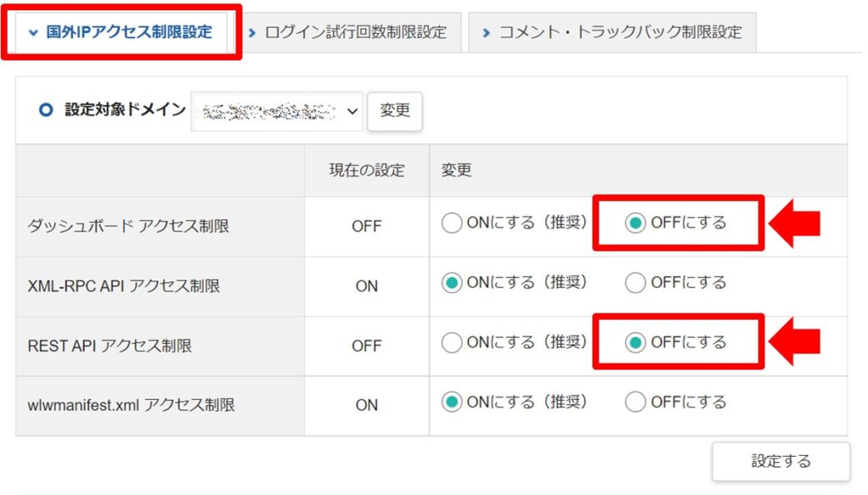Click the domain selector's dropdown arrow
The image size is (868, 495).
(353, 111)
